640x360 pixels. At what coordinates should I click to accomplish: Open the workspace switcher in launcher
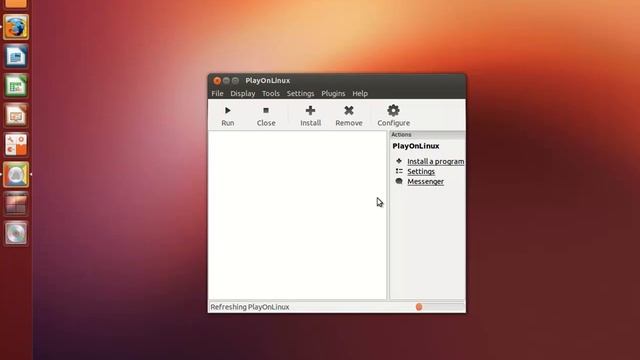point(16,204)
